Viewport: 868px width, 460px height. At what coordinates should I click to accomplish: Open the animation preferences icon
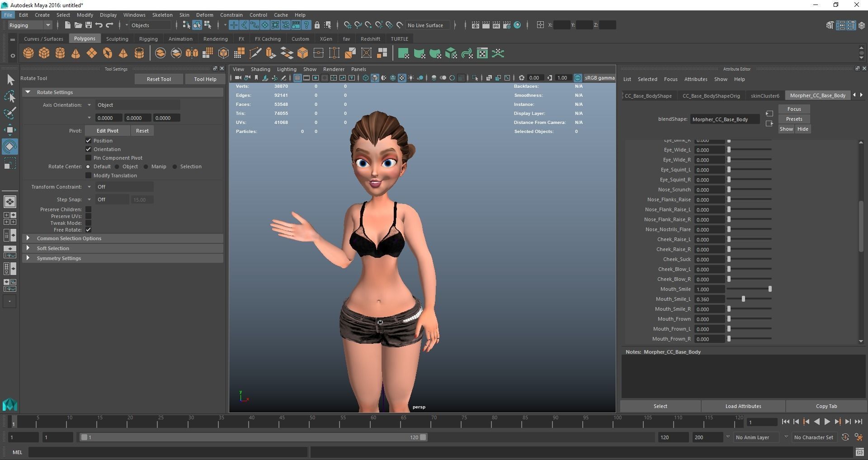click(x=858, y=437)
